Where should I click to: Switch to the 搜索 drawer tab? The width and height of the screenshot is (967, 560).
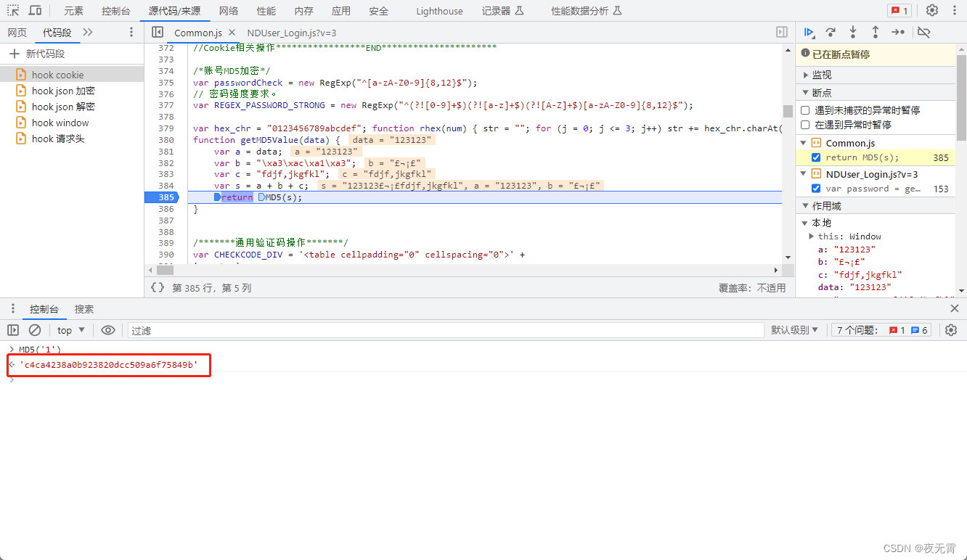(x=84, y=309)
